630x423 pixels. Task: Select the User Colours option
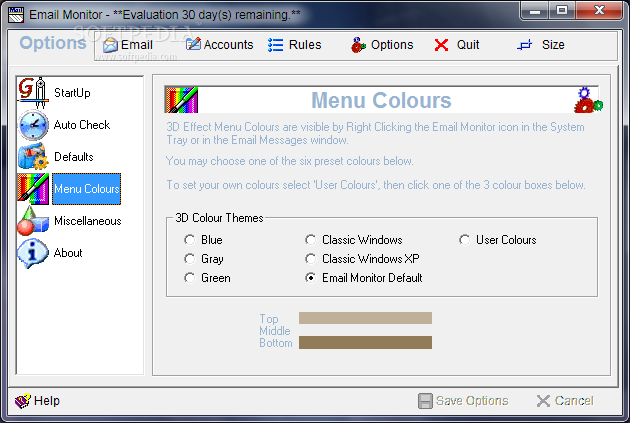pos(464,240)
